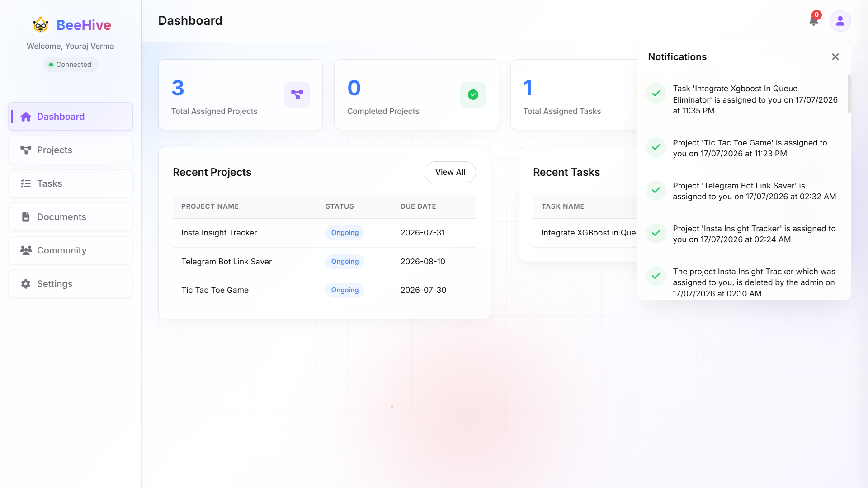Open the Insta Insight Tracker project row
The image size is (868, 488).
324,233
